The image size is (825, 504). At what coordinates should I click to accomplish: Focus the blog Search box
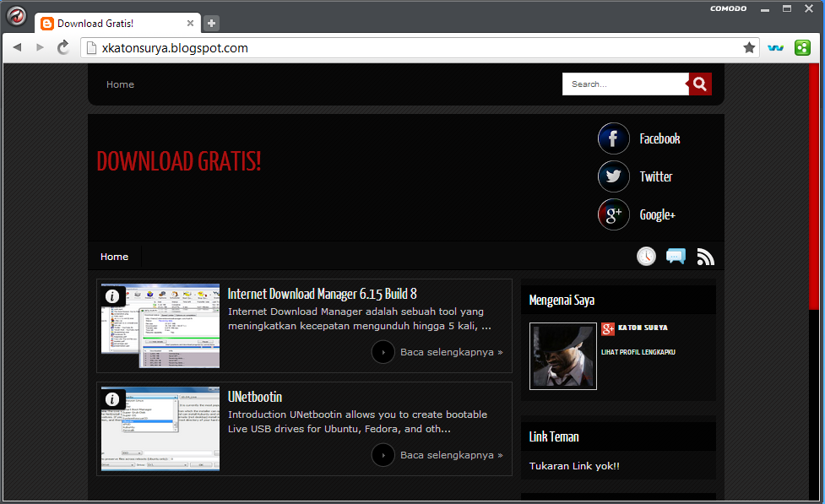[x=625, y=84]
